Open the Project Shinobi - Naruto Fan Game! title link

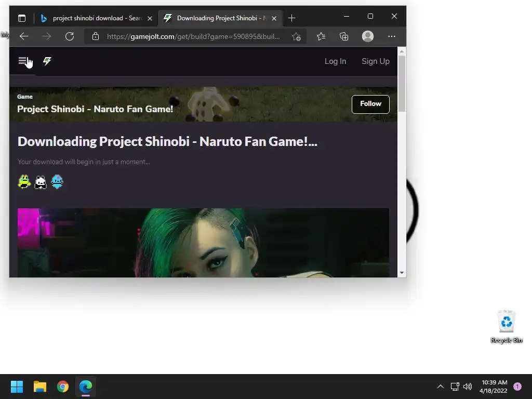[x=95, y=109]
